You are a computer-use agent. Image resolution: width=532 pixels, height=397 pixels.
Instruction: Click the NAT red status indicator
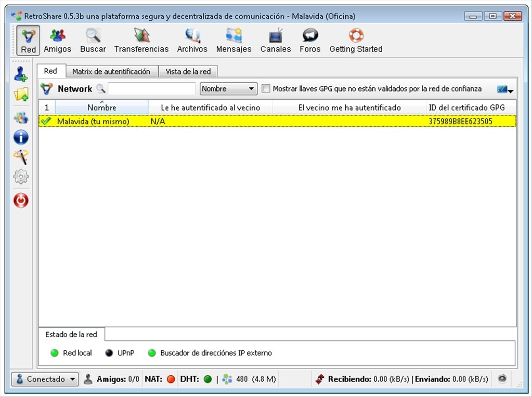171,379
